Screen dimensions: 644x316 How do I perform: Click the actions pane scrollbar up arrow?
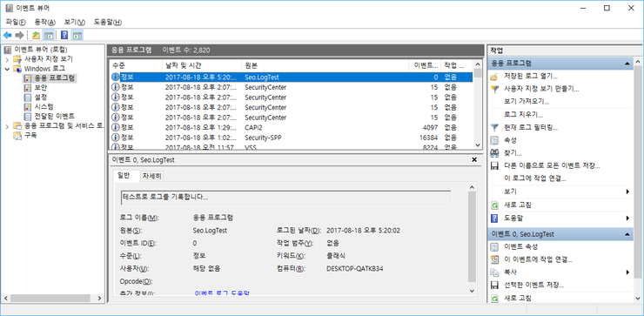[x=638, y=62]
